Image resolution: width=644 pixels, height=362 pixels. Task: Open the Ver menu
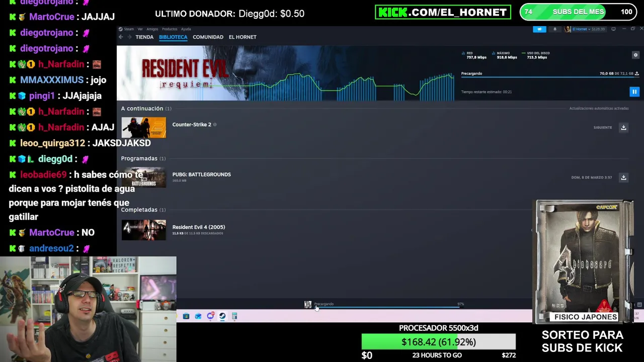tap(140, 29)
